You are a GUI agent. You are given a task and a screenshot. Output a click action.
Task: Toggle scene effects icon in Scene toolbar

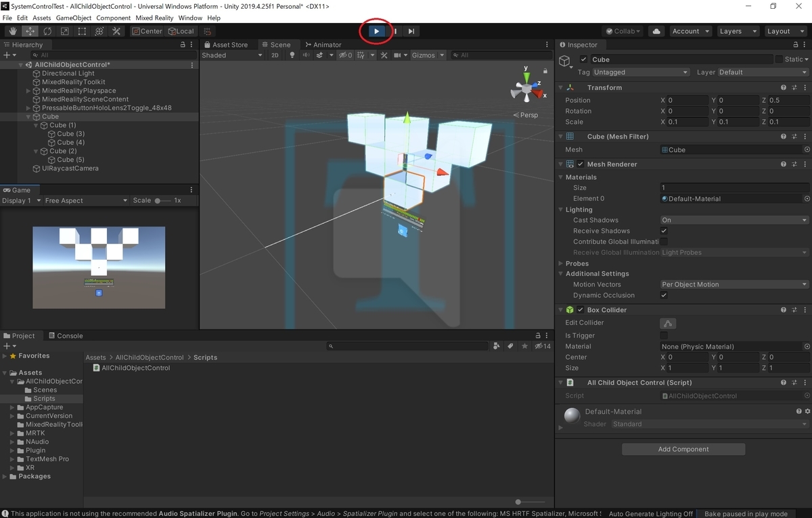(x=320, y=55)
